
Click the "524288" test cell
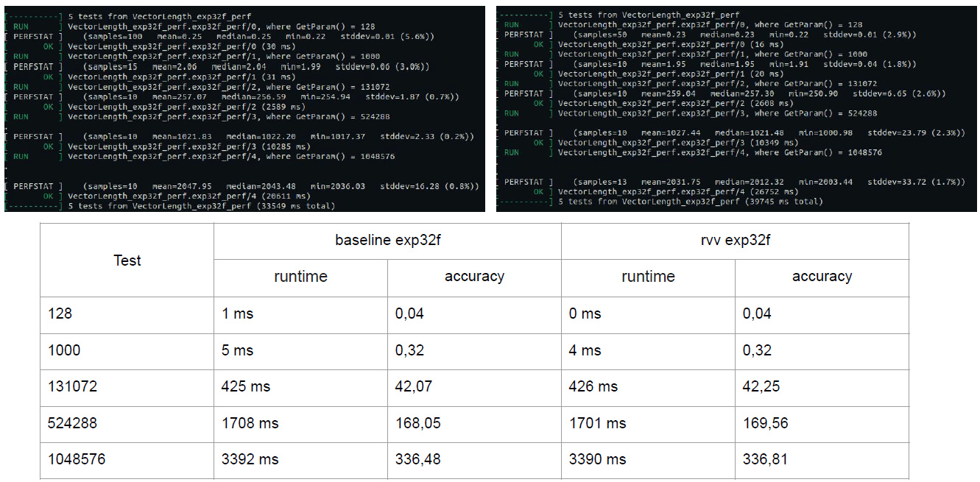(127, 423)
